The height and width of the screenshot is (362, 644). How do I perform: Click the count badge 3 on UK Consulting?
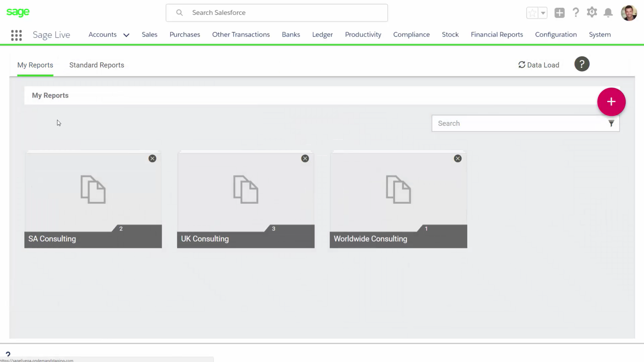point(273,229)
